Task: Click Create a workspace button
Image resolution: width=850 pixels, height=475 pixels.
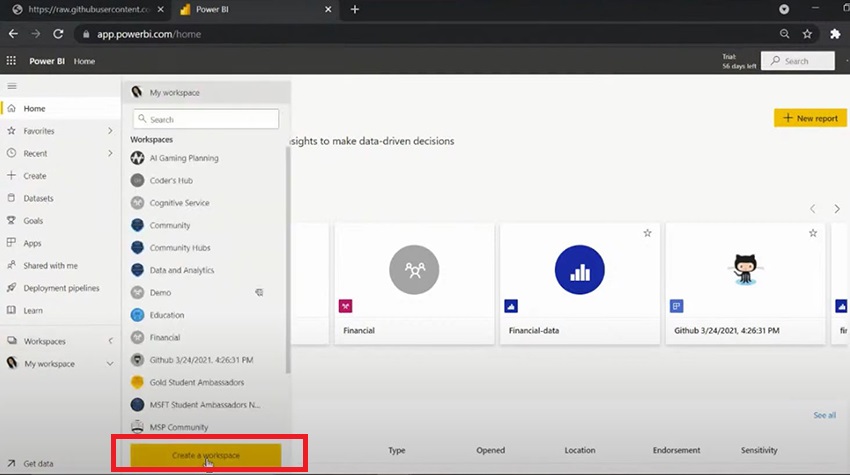Action: [205, 455]
